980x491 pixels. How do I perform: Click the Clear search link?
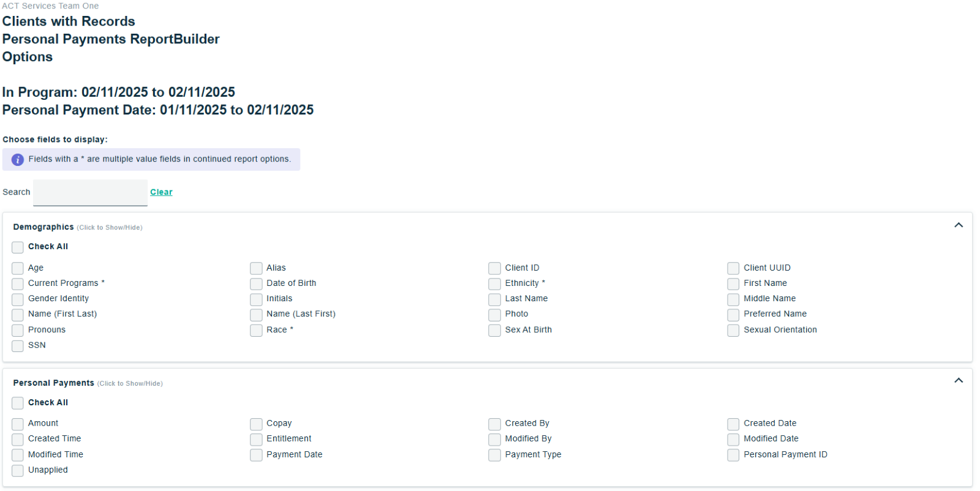click(x=161, y=192)
